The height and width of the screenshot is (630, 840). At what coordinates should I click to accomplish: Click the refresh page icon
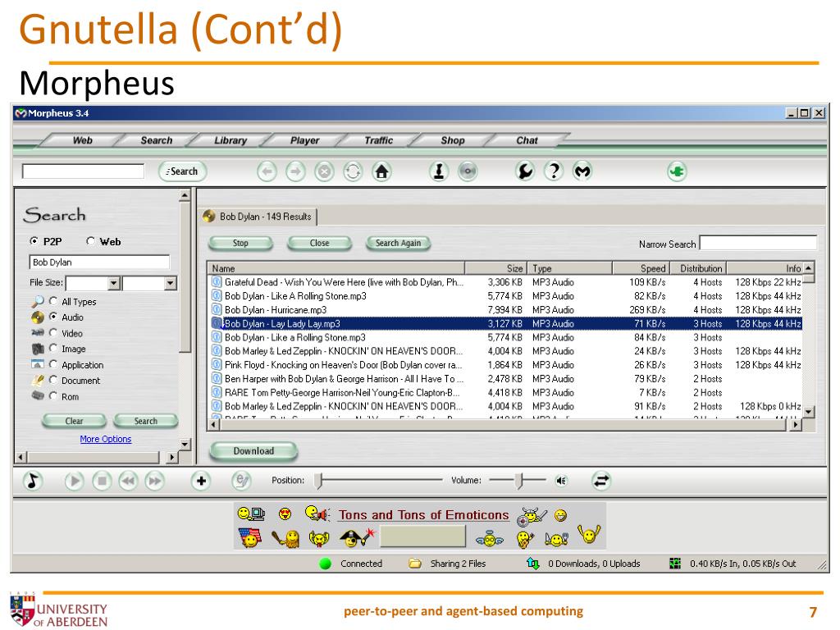353,172
